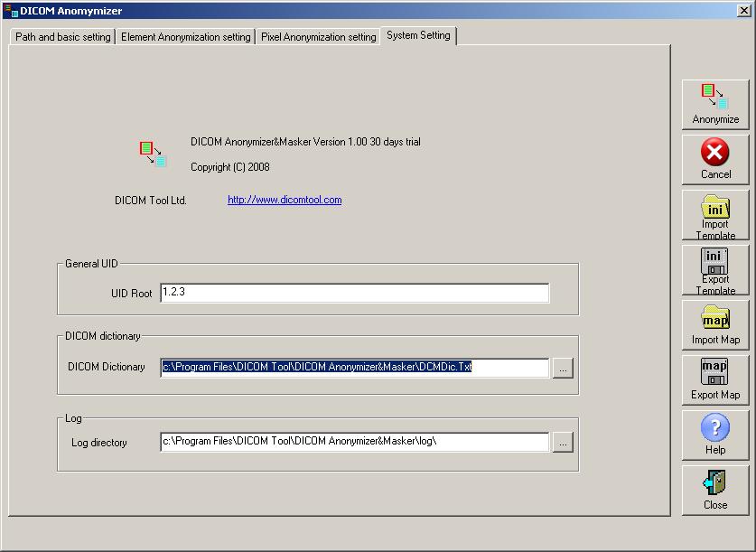Close the DICOM Anonymizer window
Image resolution: width=756 pixels, height=552 pixels.
pos(744,11)
